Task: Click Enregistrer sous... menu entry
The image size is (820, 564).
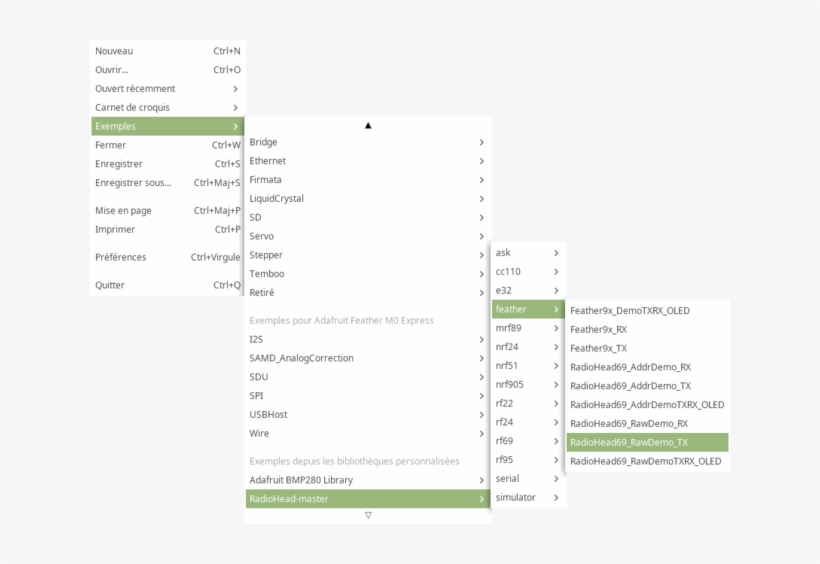Action: [133, 183]
